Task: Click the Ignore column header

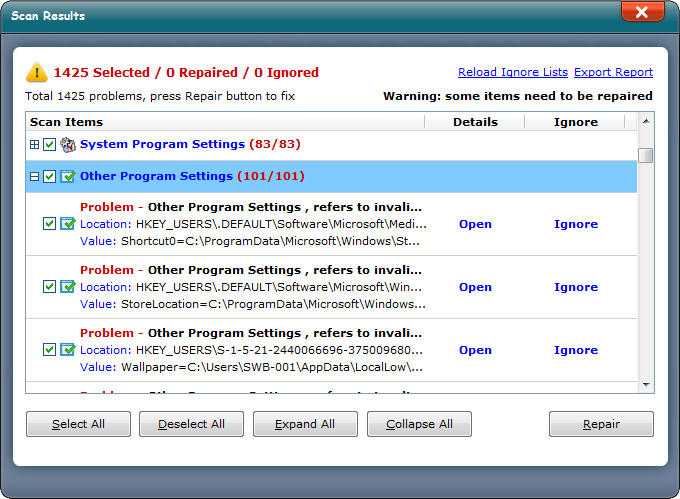Action: click(575, 122)
